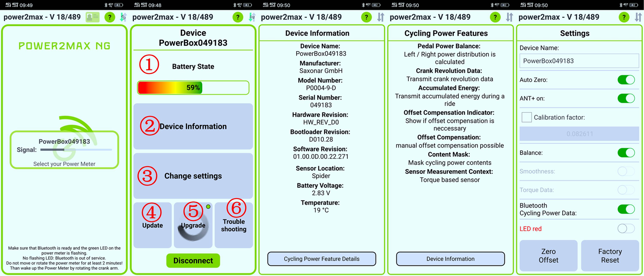This screenshot has height=276, width=644.
Task: Click the Manufacturer value Saxonar GmbH
Action: tap(321, 71)
